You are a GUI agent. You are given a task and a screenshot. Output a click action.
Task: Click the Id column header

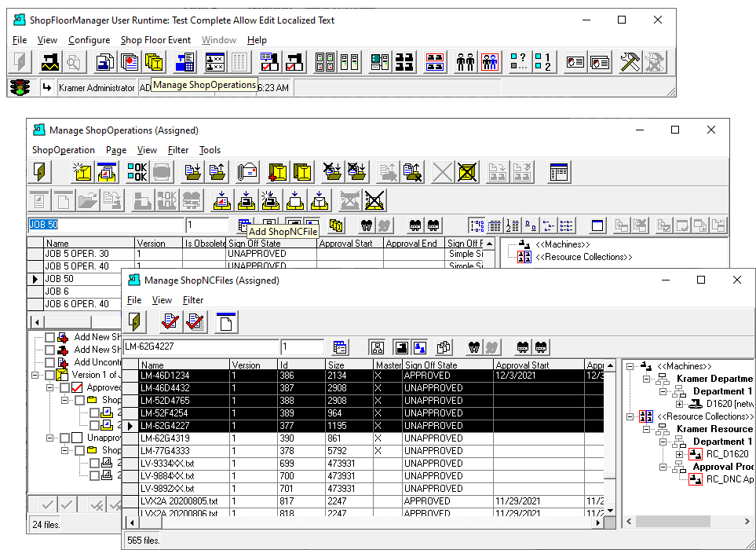click(x=301, y=365)
